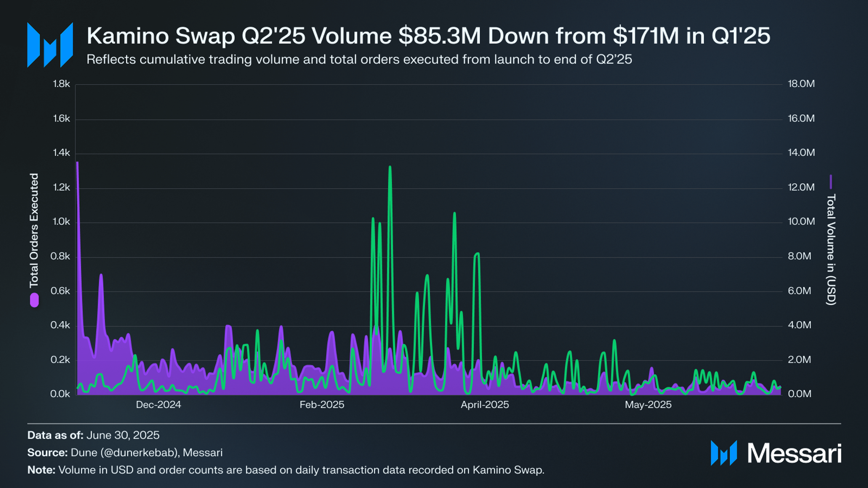Click the tallest green volume peak

click(x=390, y=167)
